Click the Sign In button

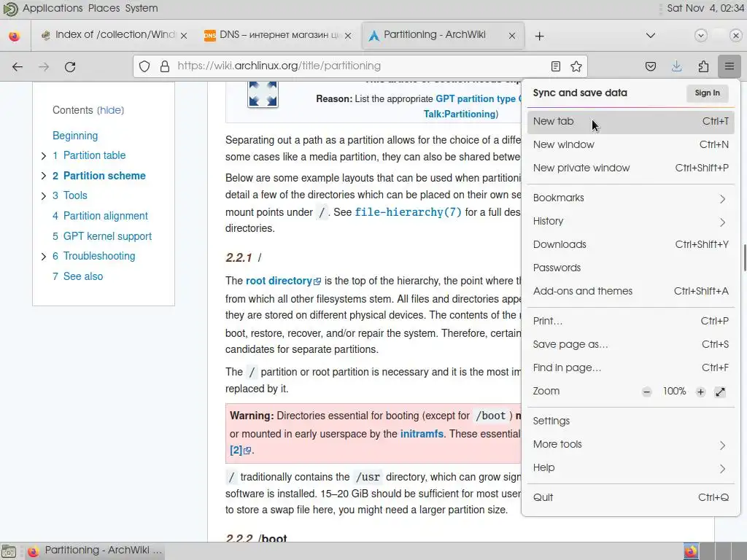tap(707, 93)
